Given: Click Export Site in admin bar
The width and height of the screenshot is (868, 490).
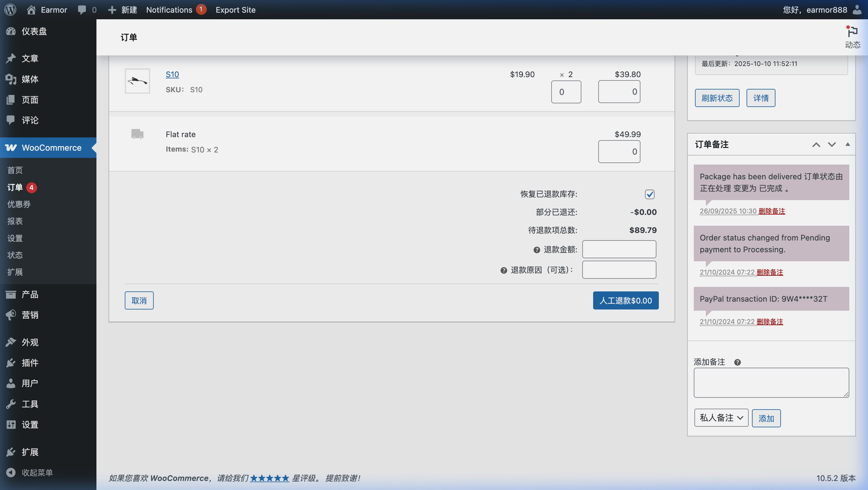Looking at the screenshot, I should pos(235,10).
